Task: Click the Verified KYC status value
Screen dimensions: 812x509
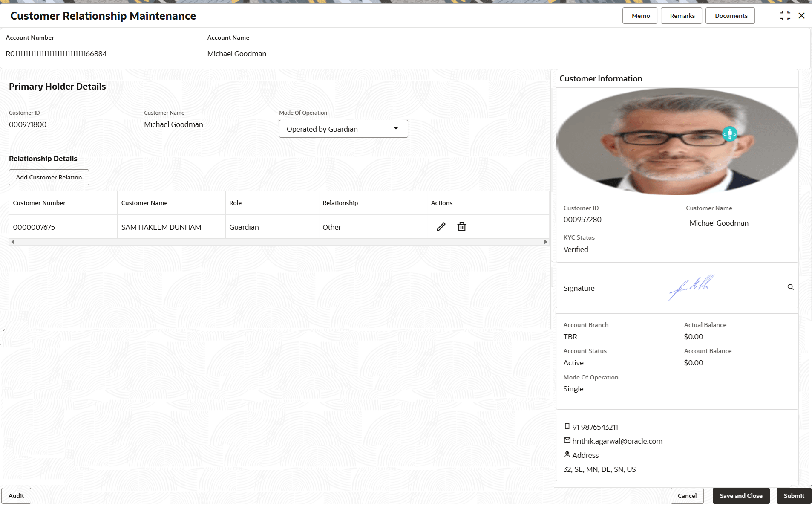Action: tap(576, 249)
